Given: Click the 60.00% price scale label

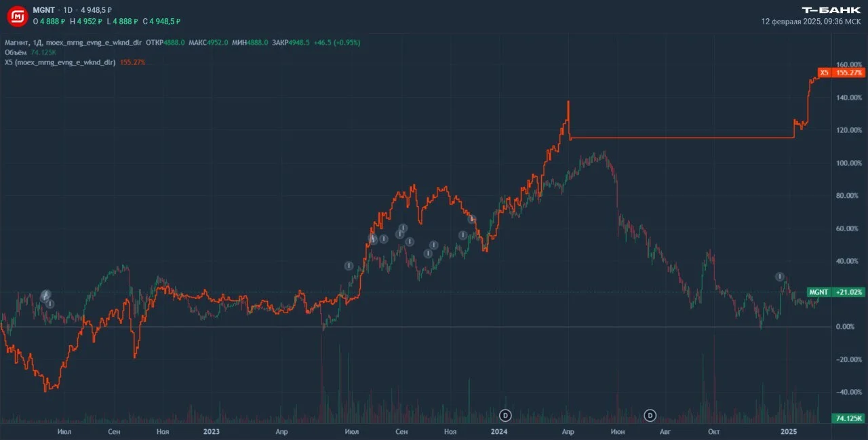Looking at the screenshot, I should pos(848,228).
